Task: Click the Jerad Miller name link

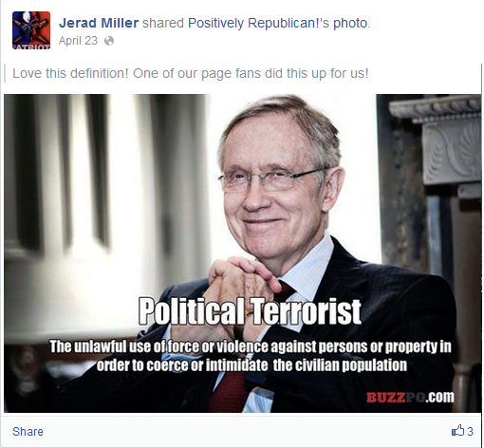Action: click(99, 23)
